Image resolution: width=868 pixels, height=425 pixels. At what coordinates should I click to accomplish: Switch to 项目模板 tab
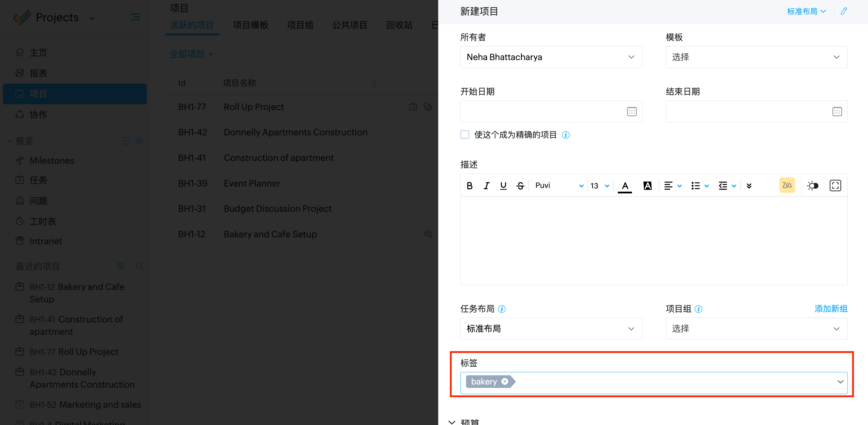pyautogui.click(x=250, y=25)
